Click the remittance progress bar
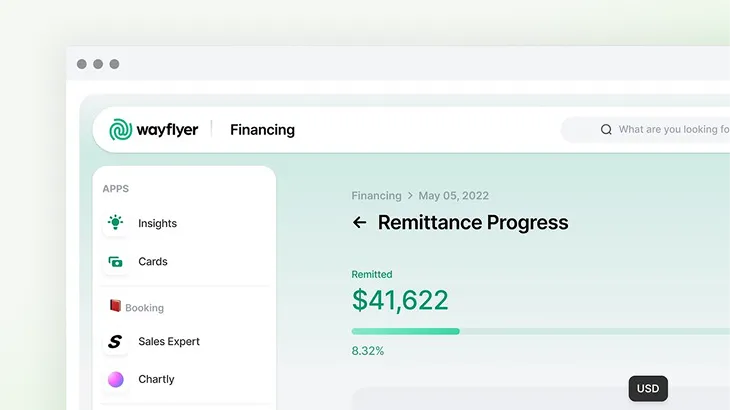730x410 pixels. click(x=540, y=331)
